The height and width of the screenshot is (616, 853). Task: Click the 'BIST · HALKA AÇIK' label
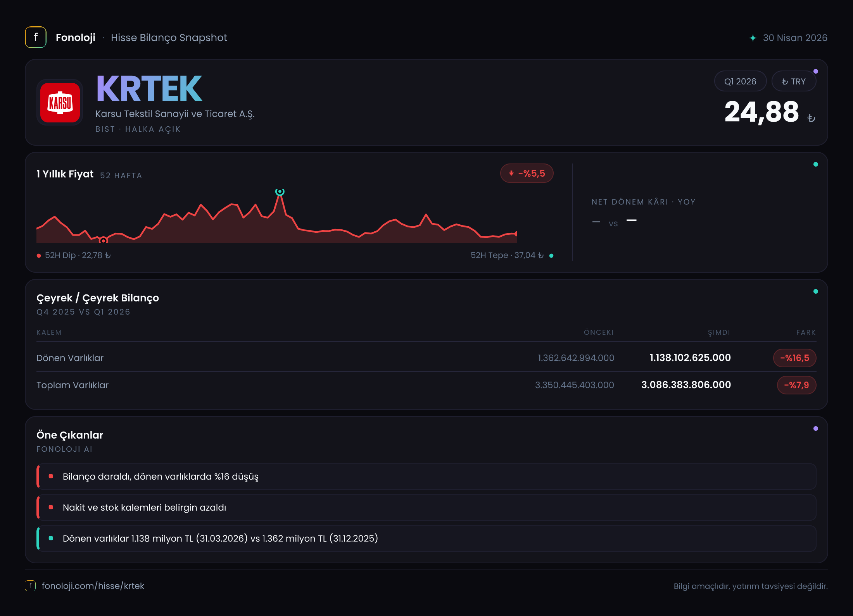coord(138,129)
